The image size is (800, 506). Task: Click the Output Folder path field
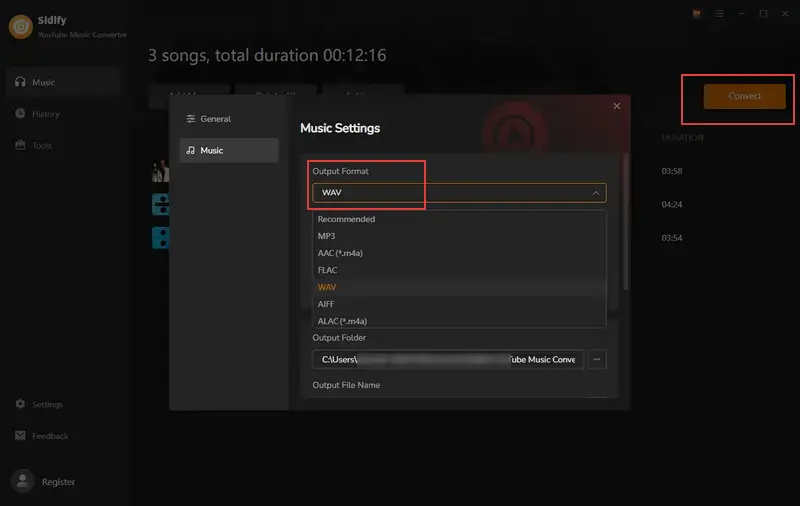(448, 360)
